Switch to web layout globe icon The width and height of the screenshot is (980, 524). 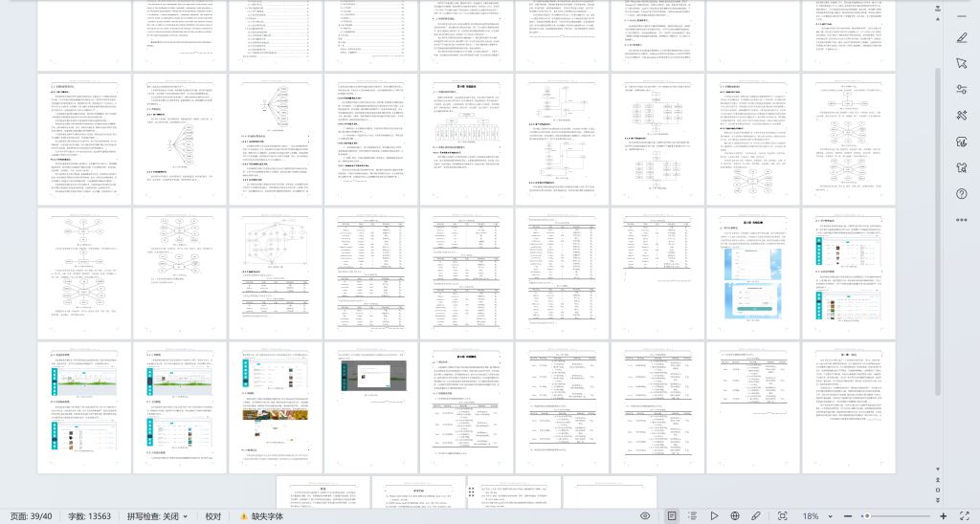735,516
